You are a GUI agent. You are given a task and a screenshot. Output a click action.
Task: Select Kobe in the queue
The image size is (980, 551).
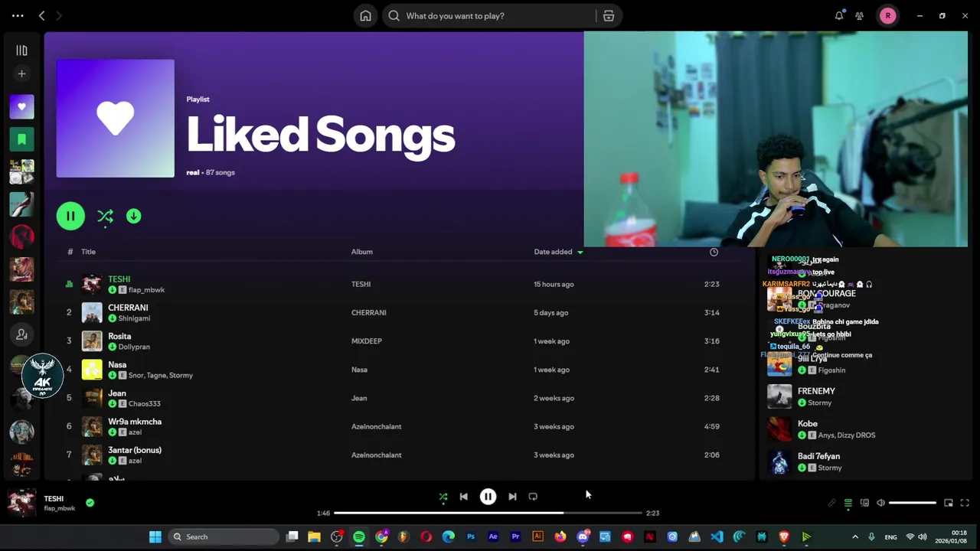coord(808,424)
